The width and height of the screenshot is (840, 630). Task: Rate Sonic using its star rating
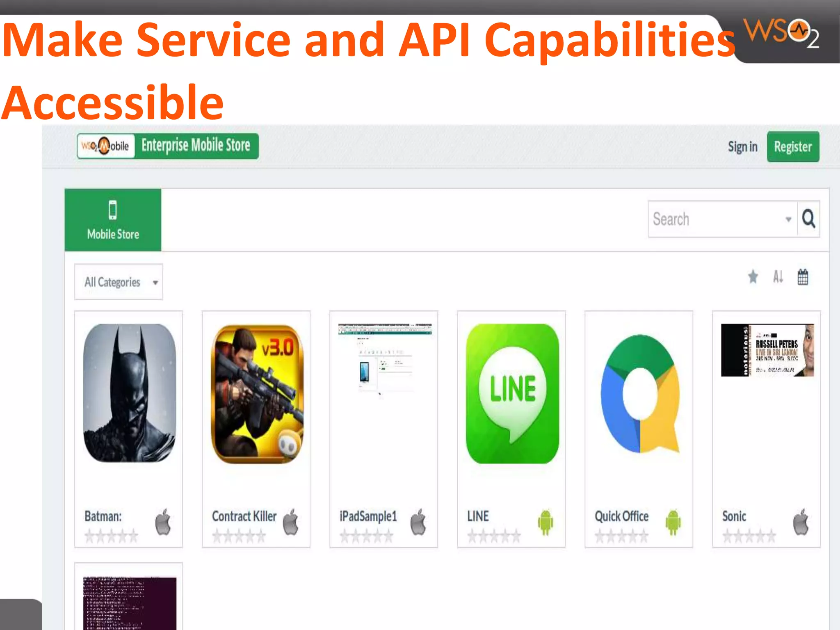click(x=749, y=536)
